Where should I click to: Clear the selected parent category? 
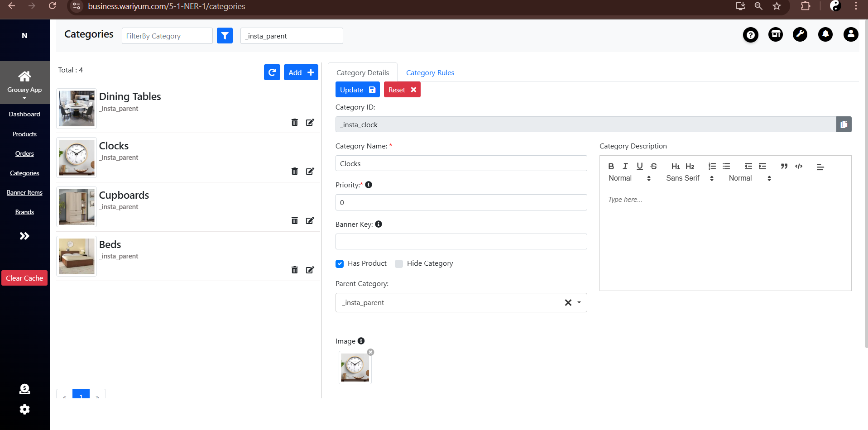[568, 302]
